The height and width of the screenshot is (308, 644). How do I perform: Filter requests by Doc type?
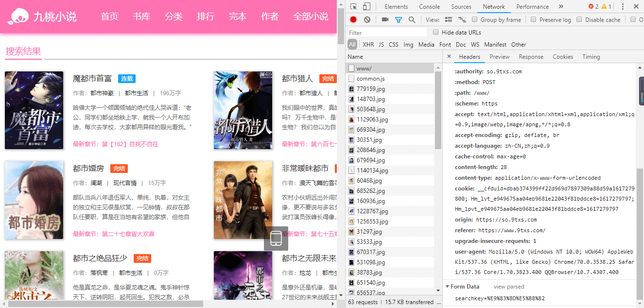(461, 45)
